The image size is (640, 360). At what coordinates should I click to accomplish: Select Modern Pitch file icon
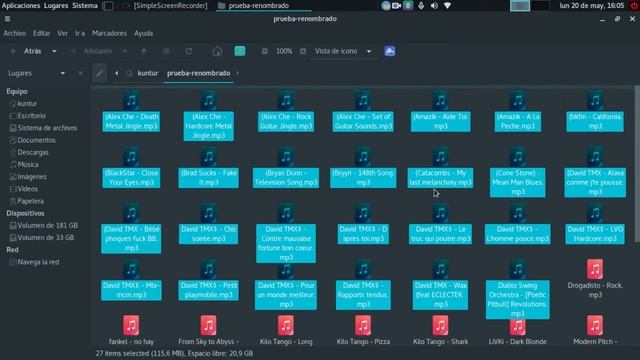click(x=595, y=325)
